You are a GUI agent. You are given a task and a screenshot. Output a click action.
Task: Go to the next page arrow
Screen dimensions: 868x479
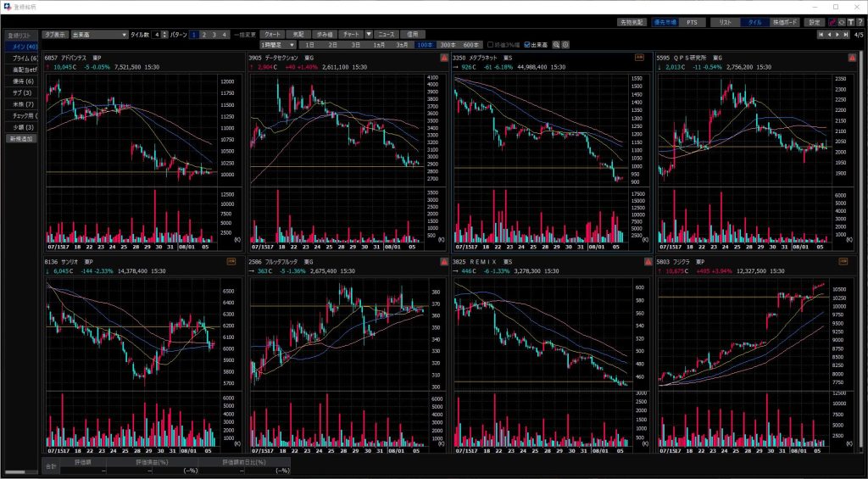(838, 35)
